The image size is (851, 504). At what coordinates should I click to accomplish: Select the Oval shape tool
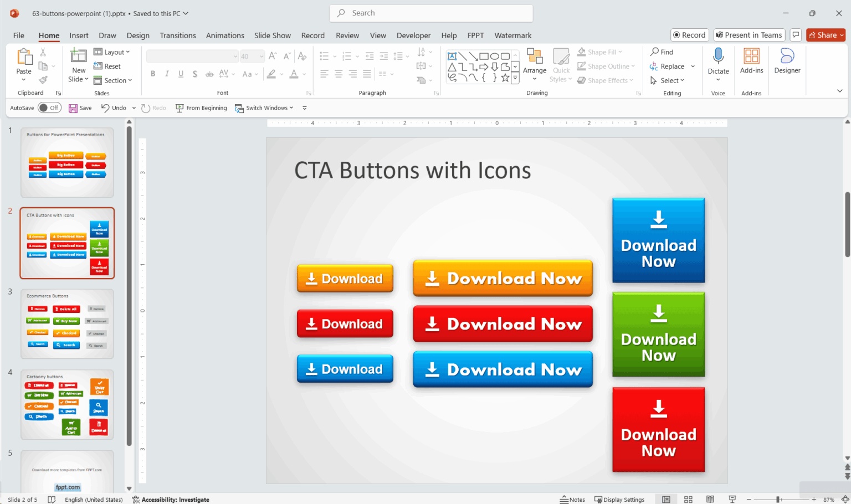click(495, 56)
